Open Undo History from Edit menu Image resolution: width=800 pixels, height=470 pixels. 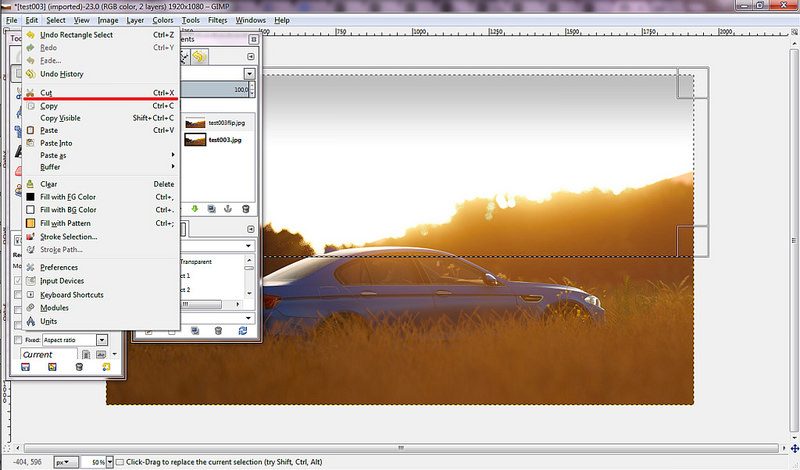click(x=101, y=74)
